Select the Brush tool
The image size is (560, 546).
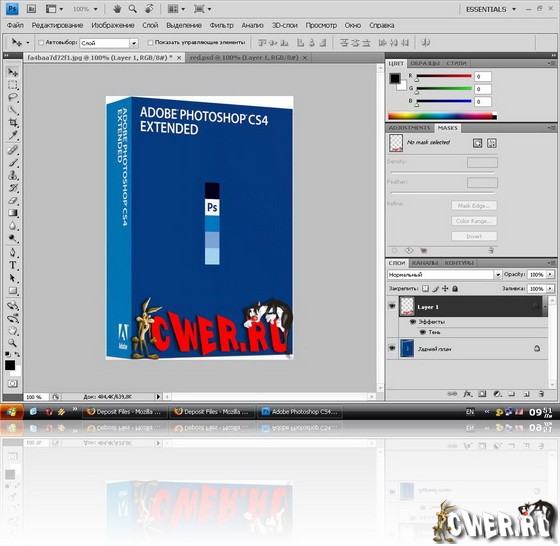[12, 163]
